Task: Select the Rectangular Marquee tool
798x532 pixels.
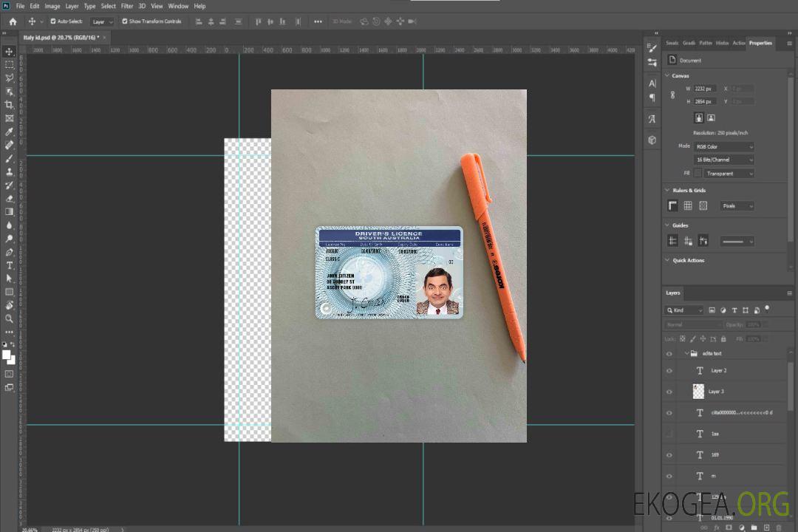Action: point(10,64)
